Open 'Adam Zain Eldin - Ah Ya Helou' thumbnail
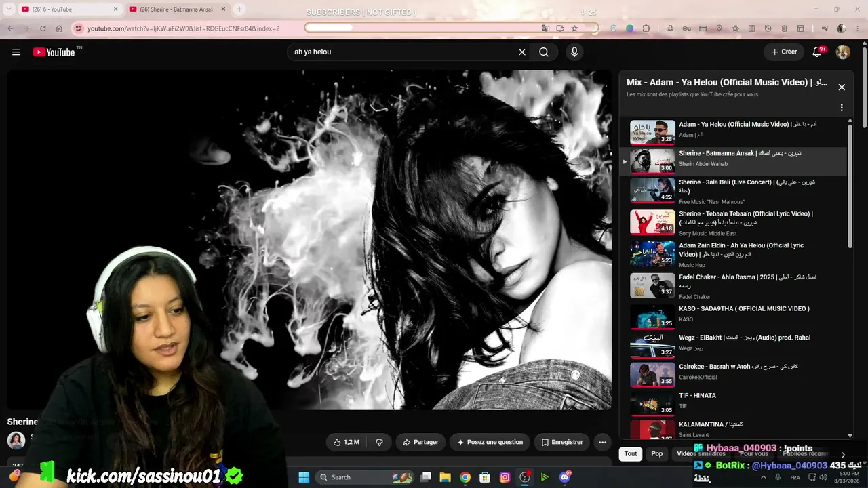The image size is (868, 488). coord(652,254)
